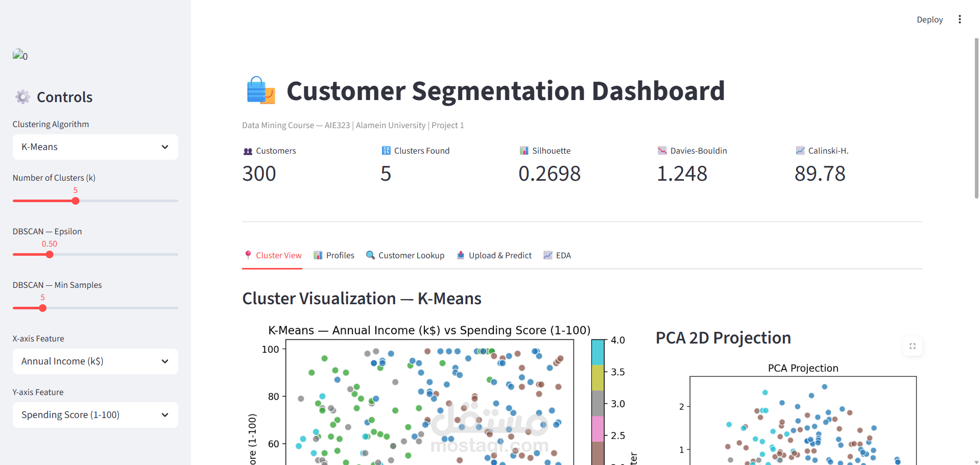Click the page vertical scrollbar
The height and width of the screenshot is (465, 980).
[976, 118]
